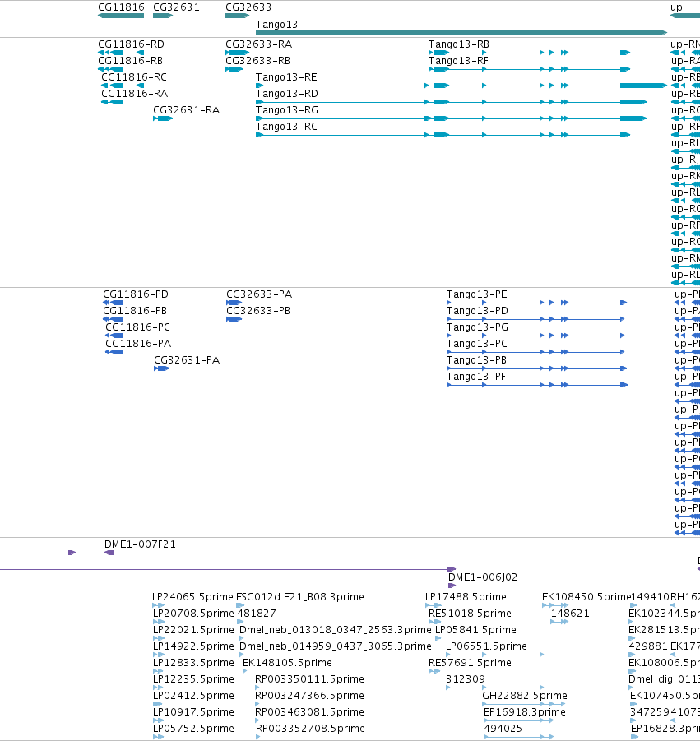700x741 pixels.
Task: Select the CG32631-PA protein feature
Action: tap(162, 368)
